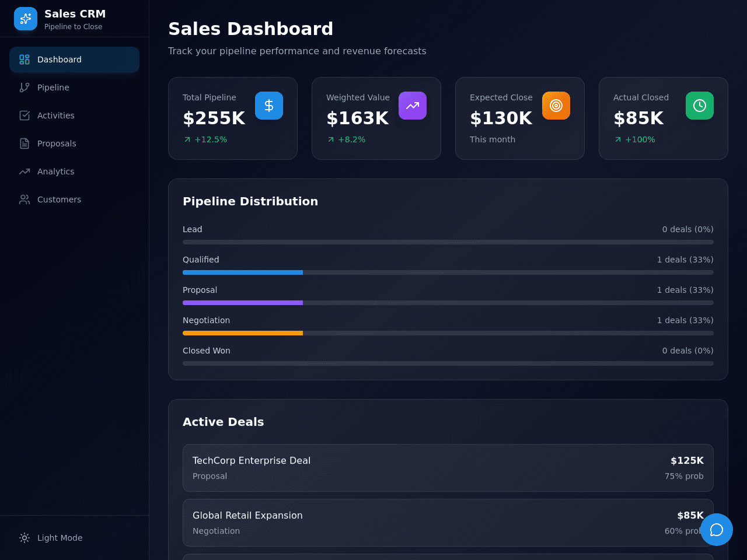Image resolution: width=747 pixels, height=560 pixels.
Task: Click the Customers people icon in sidebar
Action: click(25, 199)
